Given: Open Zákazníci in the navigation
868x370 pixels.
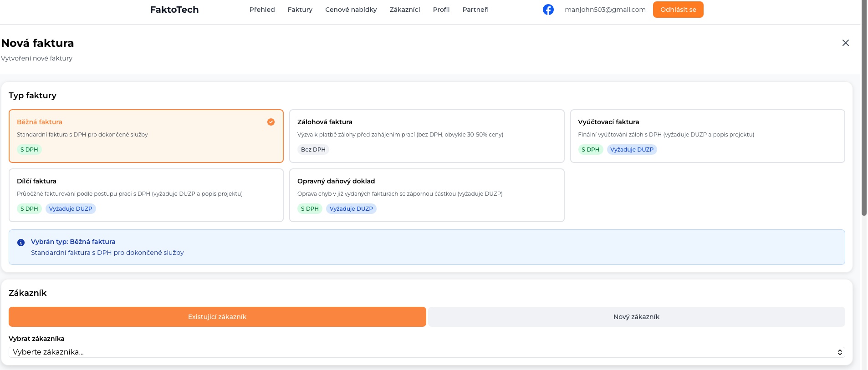Looking at the screenshot, I should (x=405, y=10).
